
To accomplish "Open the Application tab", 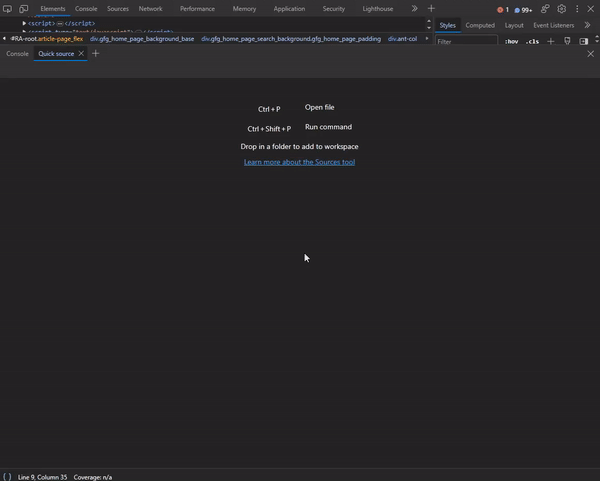I will pyautogui.click(x=289, y=8).
